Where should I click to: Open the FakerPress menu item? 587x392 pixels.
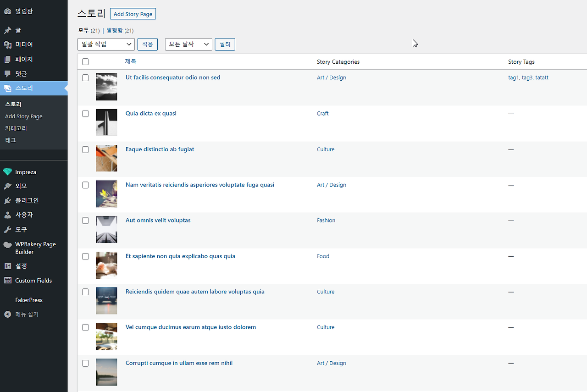pyautogui.click(x=29, y=300)
